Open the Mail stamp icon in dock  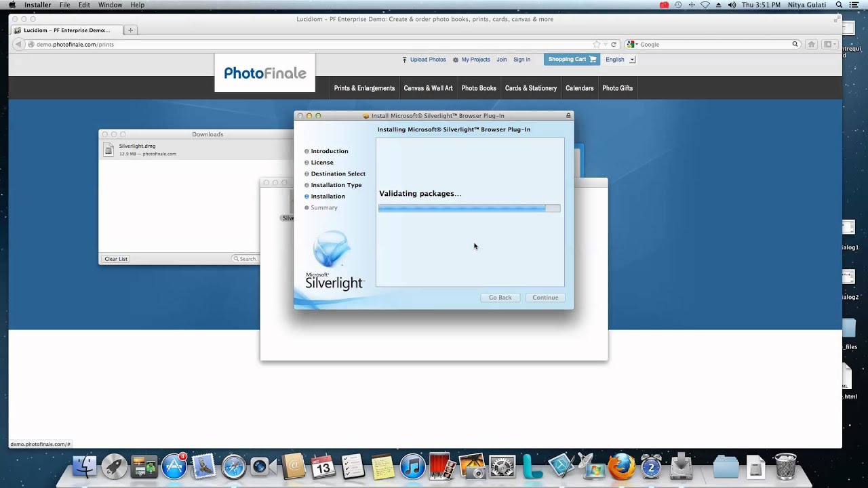tap(203, 466)
